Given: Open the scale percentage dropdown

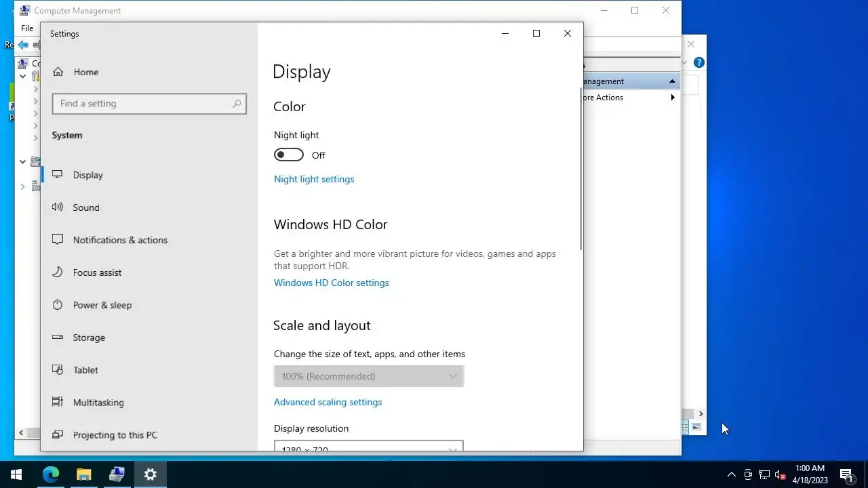Looking at the screenshot, I should pos(369,376).
